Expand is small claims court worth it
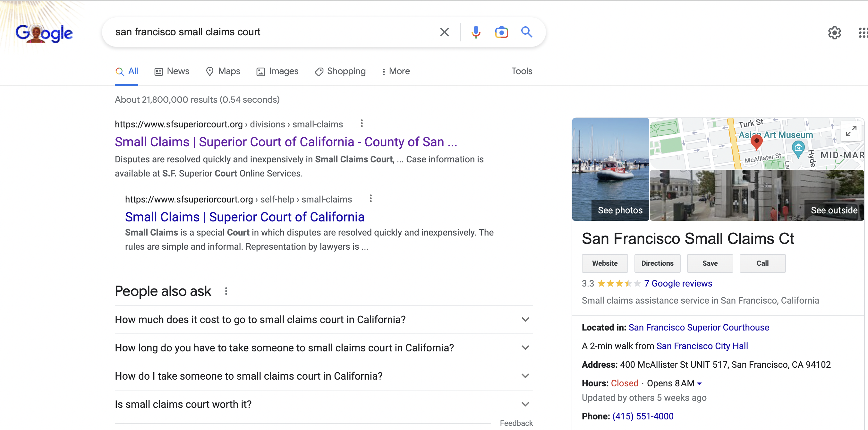Screen dimensions: 868x430 (323, 404)
